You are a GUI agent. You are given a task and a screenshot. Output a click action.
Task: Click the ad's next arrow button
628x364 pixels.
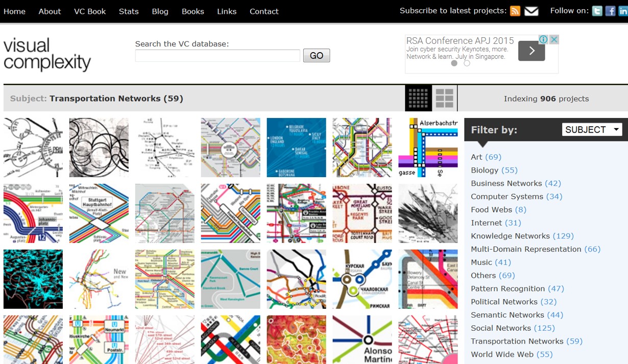point(532,51)
